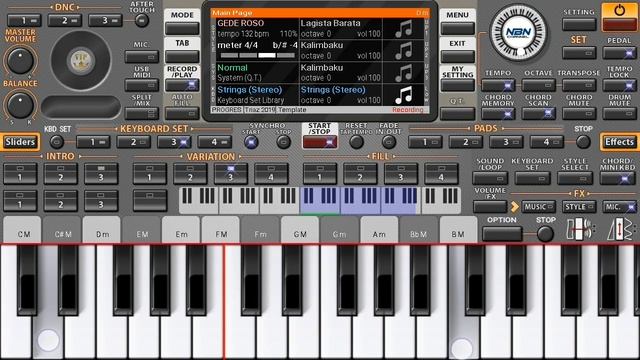Screen dimensions: 640x360
Task: Open the SETTING button
Action: (x=579, y=24)
